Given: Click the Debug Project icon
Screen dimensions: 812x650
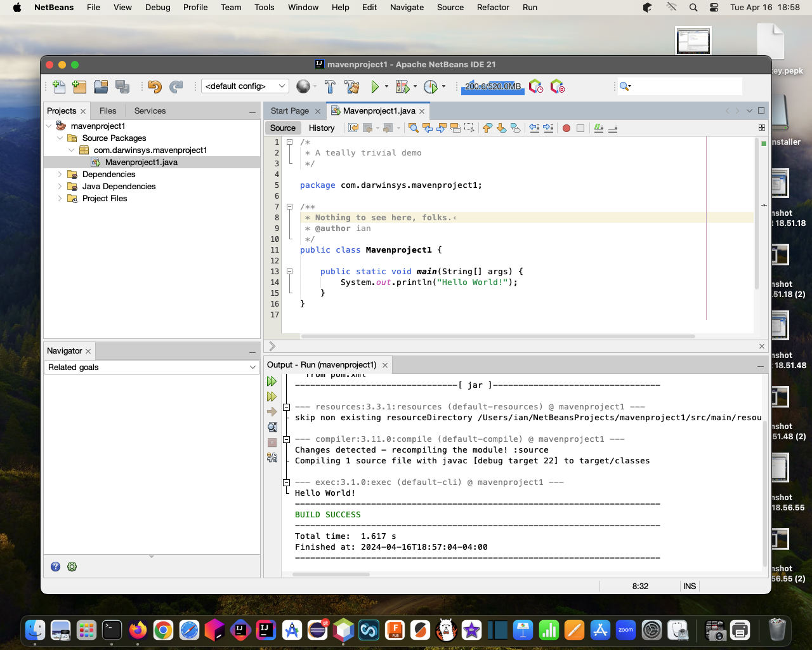Looking at the screenshot, I should (402, 86).
